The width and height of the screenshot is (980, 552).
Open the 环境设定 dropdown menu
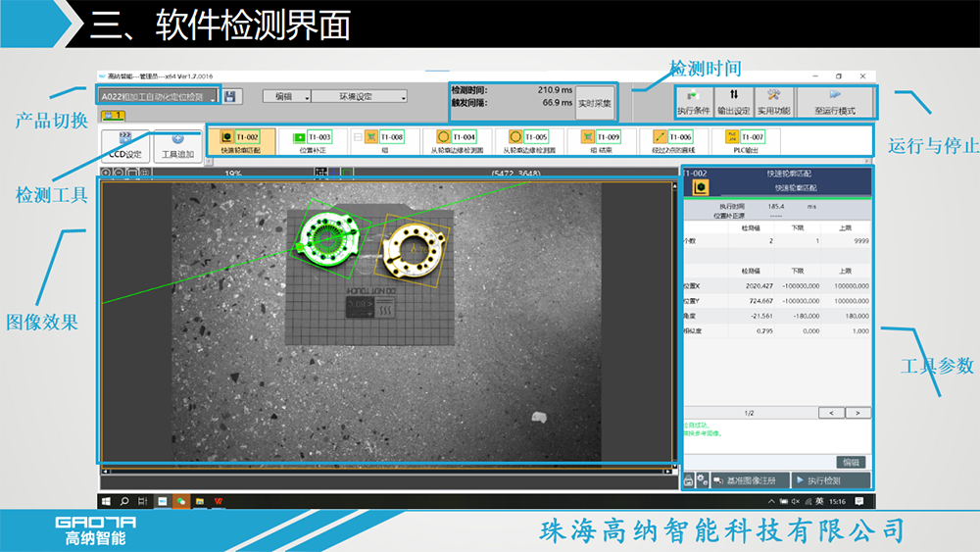(359, 97)
